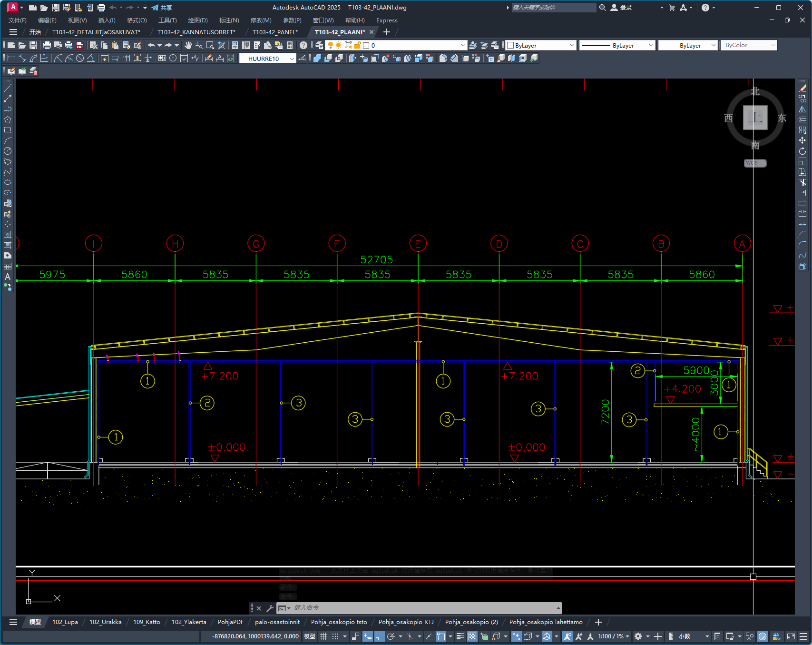Select the Rotate modify tool
Screen dimensions: 812x645
[802, 151]
